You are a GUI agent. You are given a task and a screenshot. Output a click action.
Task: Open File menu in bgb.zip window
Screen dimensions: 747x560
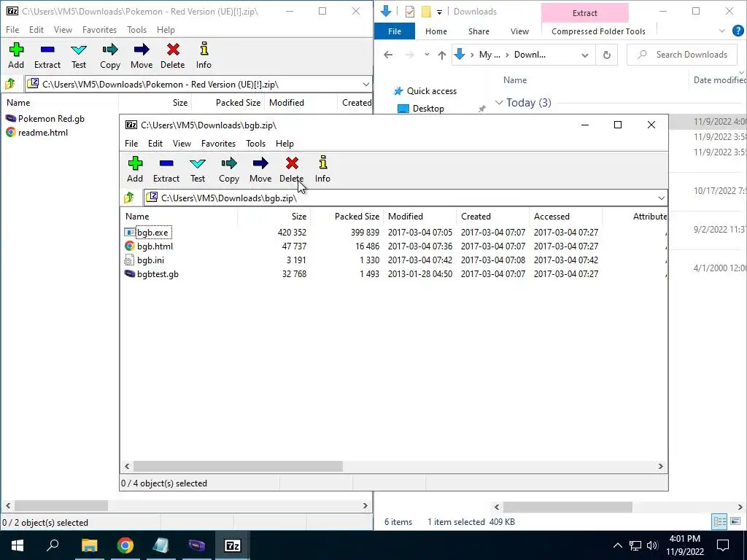[131, 144]
